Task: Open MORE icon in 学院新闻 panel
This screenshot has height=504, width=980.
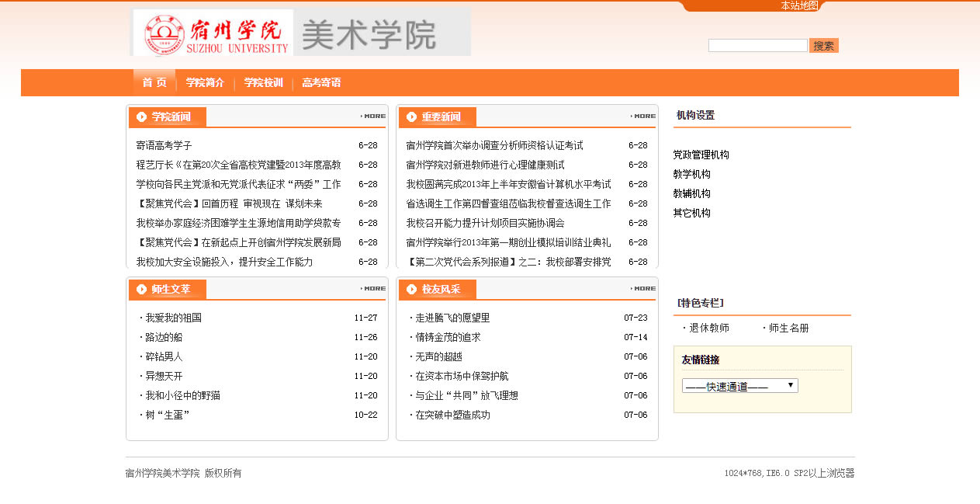Action: click(x=373, y=116)
